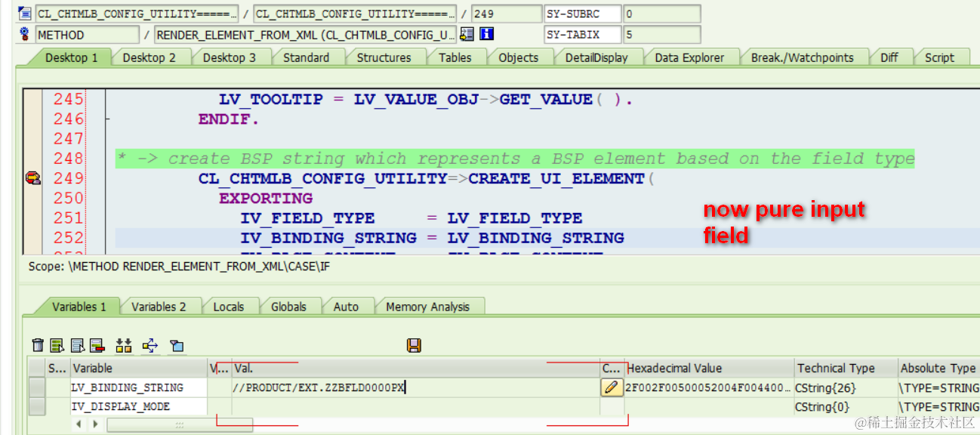Click the table scroll left arrow
980x435 pixels.
[x=79, y=424]
